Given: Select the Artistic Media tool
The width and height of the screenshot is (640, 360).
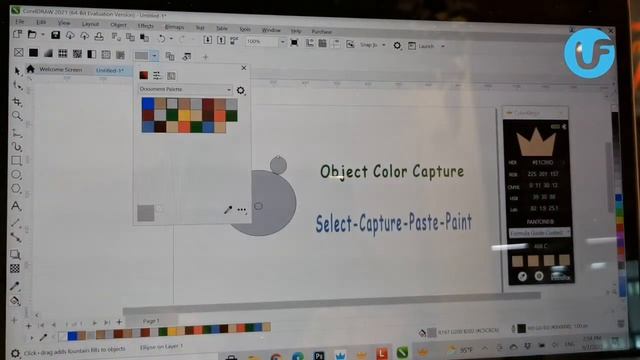Looking at the screenshot, I should pos(17,146).
